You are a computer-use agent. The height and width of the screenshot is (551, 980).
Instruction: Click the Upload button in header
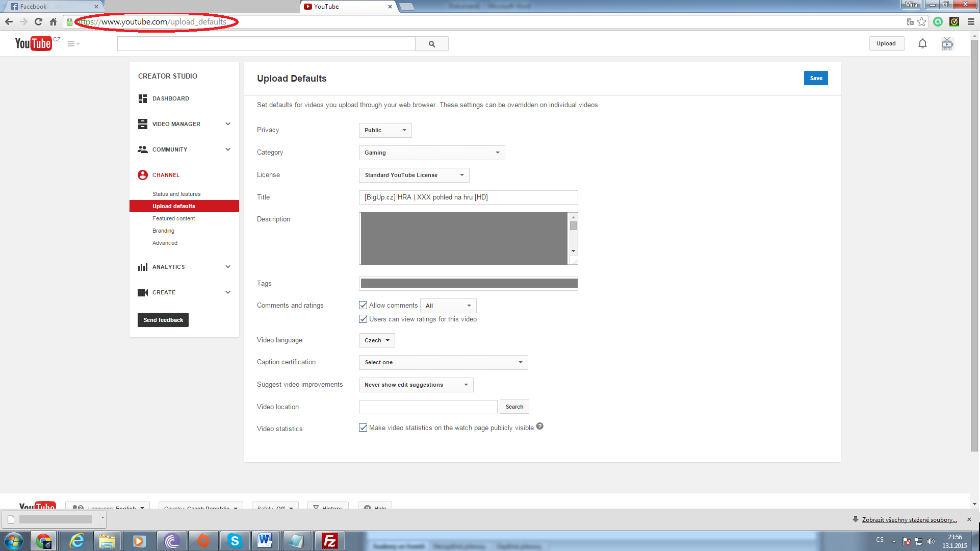(886, 43)
